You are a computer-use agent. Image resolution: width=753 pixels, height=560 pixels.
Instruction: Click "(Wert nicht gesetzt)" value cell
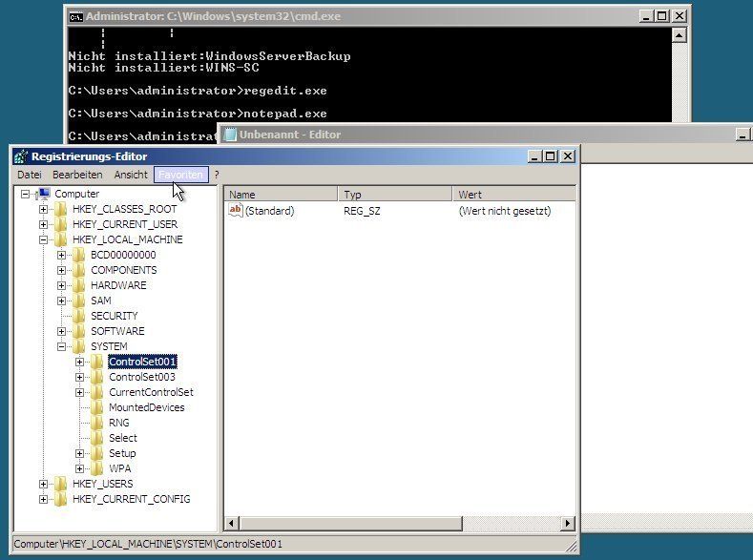(505, 211)
